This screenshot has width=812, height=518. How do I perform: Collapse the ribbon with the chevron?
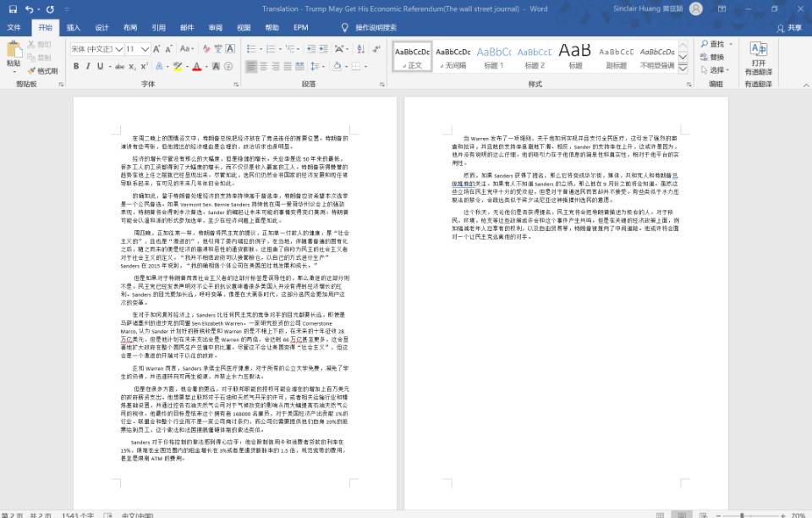806,85
